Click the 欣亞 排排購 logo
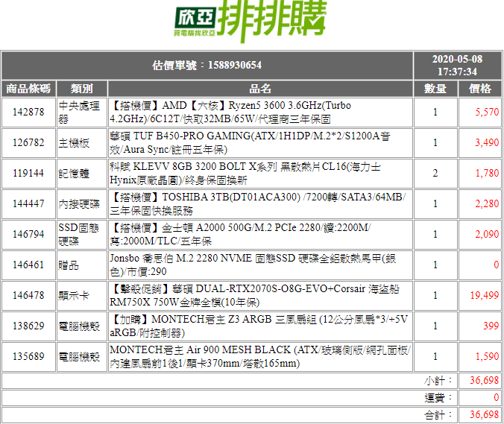The height and width of the screenshot is (424, 504). pyautogui.click(x=250, y=21)
